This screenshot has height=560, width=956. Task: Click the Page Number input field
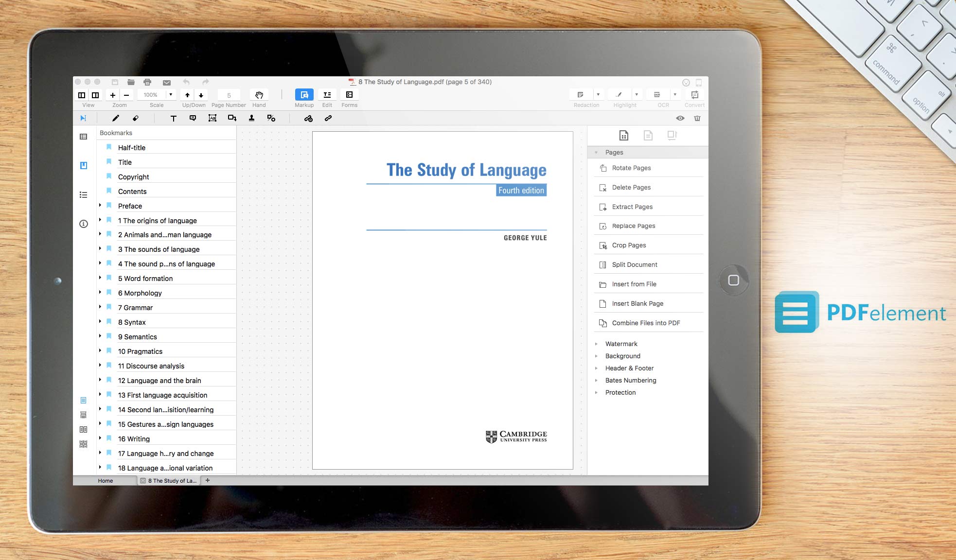pos(229,95)
